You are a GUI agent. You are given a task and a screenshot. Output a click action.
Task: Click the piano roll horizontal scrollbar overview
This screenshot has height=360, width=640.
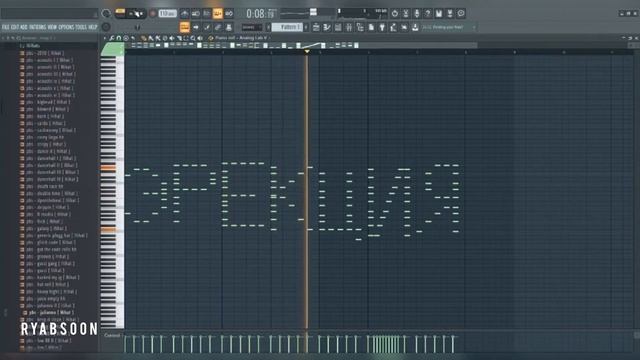[x=301, y=45]
